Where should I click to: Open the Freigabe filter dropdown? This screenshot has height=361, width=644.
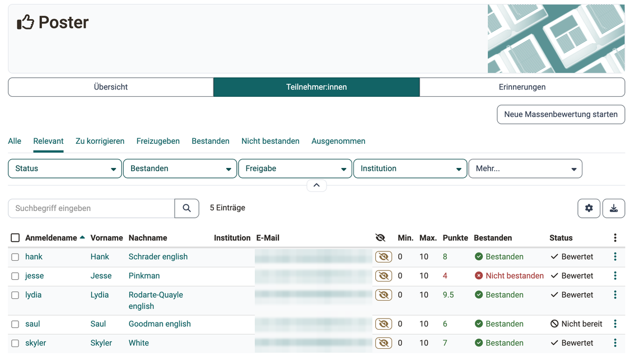click(x=295, y=169)
